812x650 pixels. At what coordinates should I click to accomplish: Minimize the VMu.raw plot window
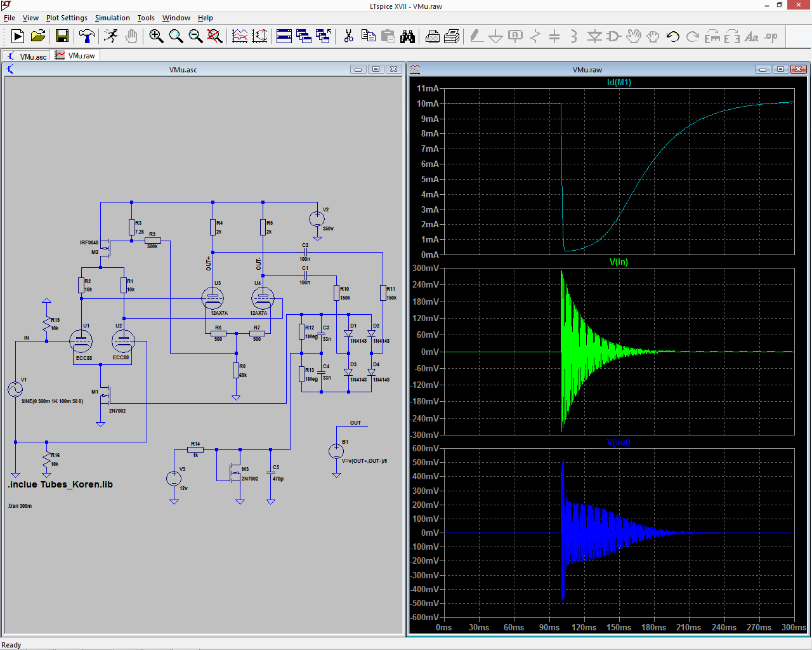tap(763, 69)
